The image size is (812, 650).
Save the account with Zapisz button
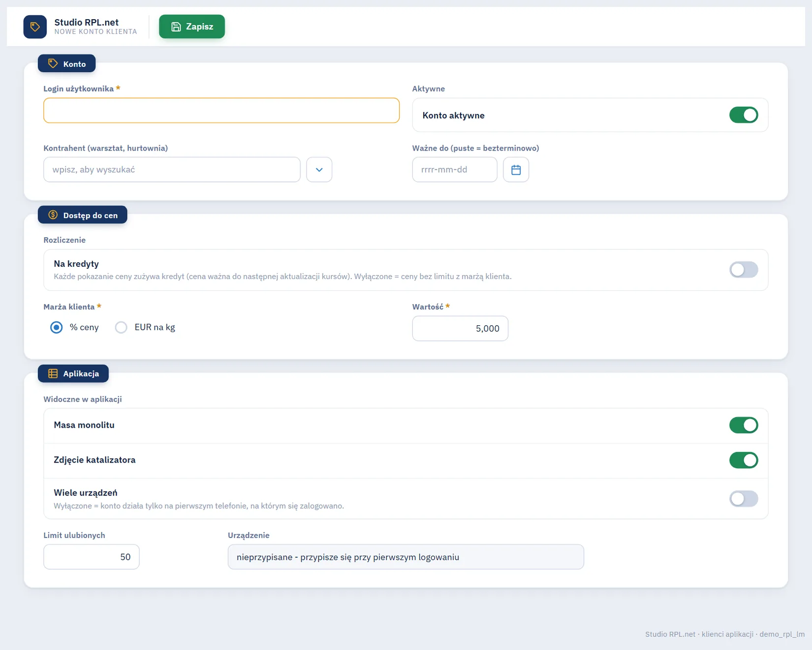click(x=192, y=27)
